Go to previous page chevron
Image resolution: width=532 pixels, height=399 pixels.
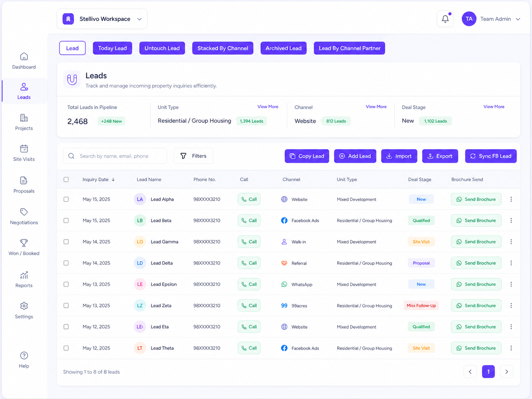(x=470, y=372)
